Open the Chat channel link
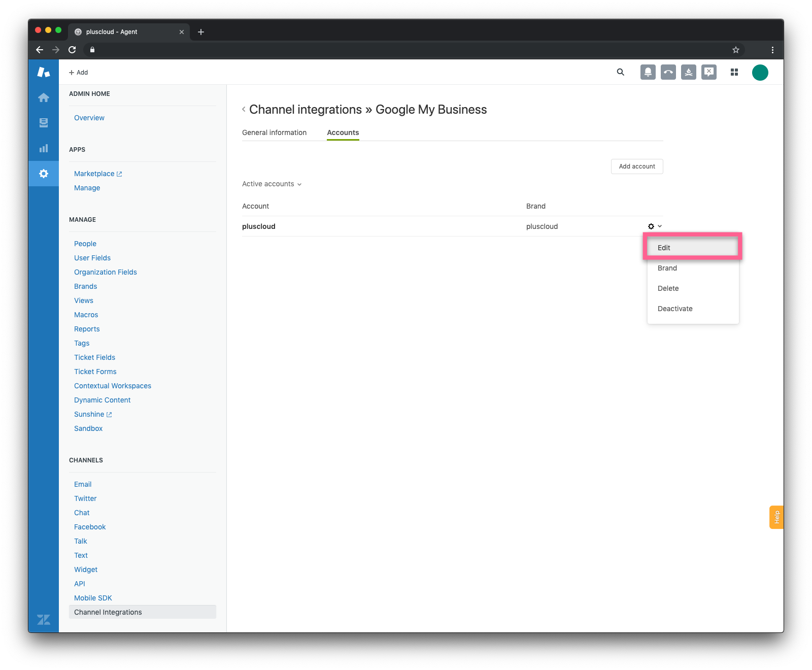Viewport: 812px width, 670px height. [82, 513]
